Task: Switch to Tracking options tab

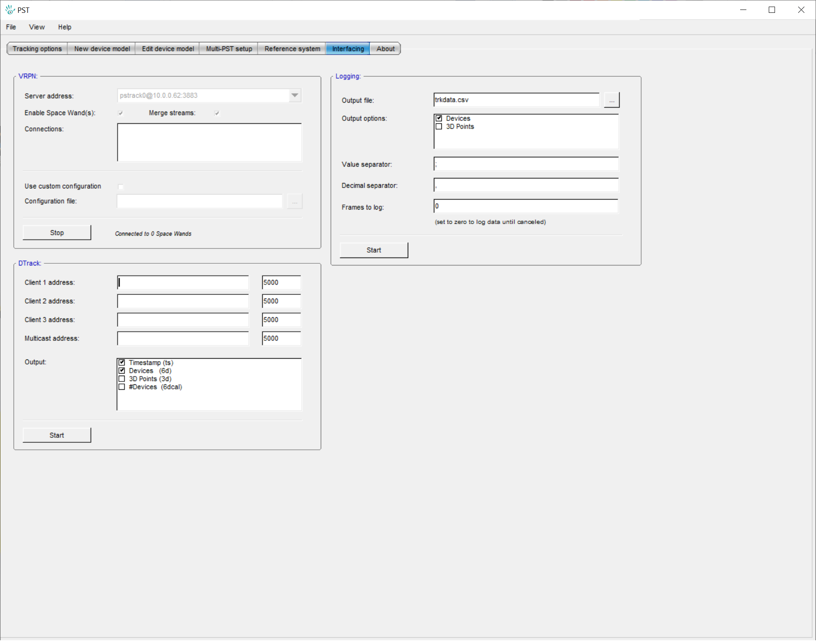Action: [37, 49]
